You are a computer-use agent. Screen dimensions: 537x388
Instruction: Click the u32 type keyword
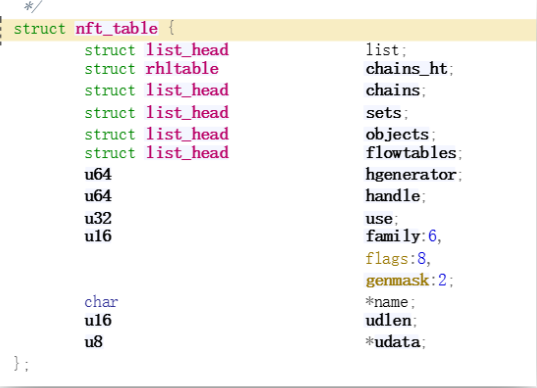(98, 218)
